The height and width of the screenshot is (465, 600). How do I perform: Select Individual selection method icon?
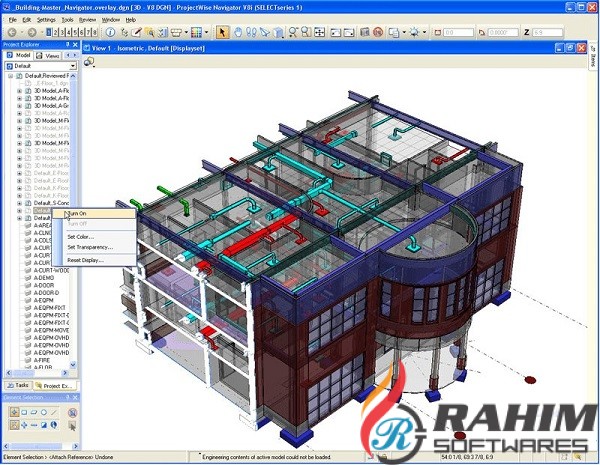(14, 412)
